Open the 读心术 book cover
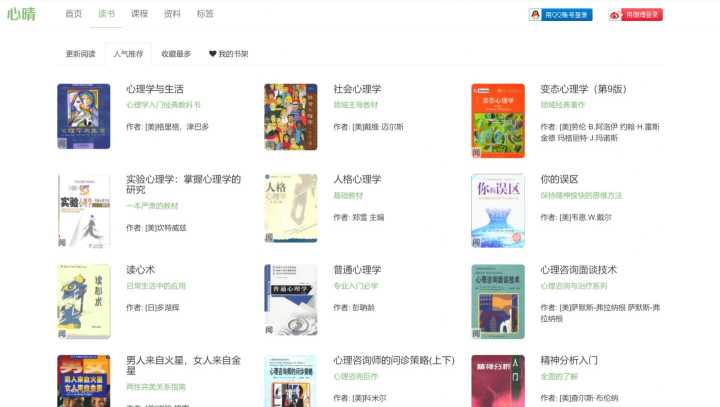This screenshot has width=720, height=407. pyautogui.click(x=84, y=301)
